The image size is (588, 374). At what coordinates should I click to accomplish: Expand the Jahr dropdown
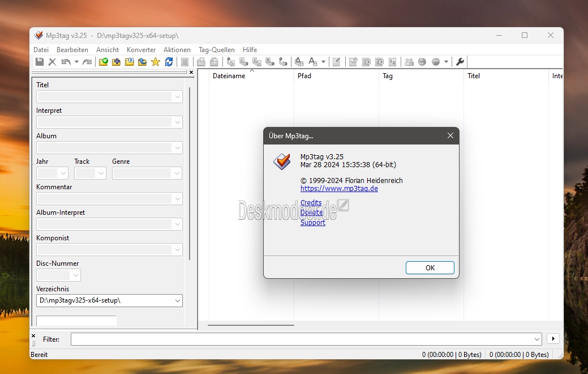pyautogui.click(x=63, y=173)
